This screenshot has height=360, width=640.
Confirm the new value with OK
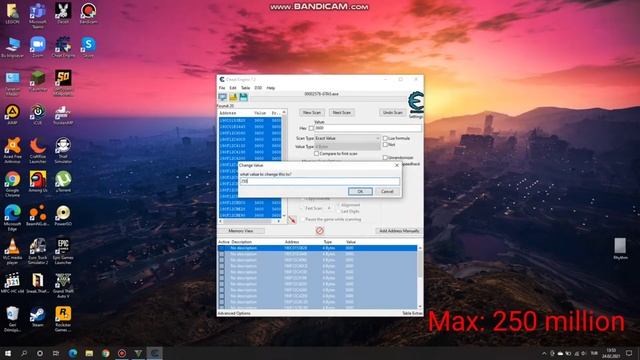coord(360,191)
